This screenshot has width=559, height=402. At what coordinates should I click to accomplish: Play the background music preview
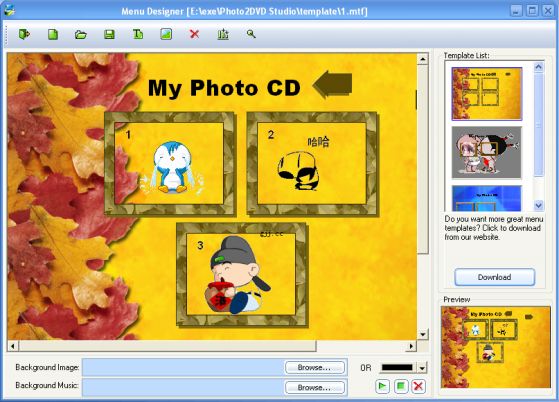click(382, 386)
